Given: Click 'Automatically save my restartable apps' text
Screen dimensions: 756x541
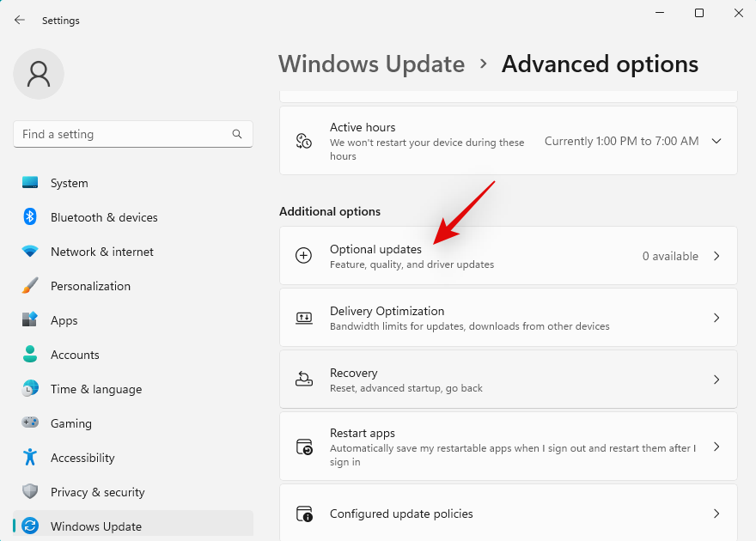Looking at the screenshot, I should pyautogui.click(x=513, y=455).
